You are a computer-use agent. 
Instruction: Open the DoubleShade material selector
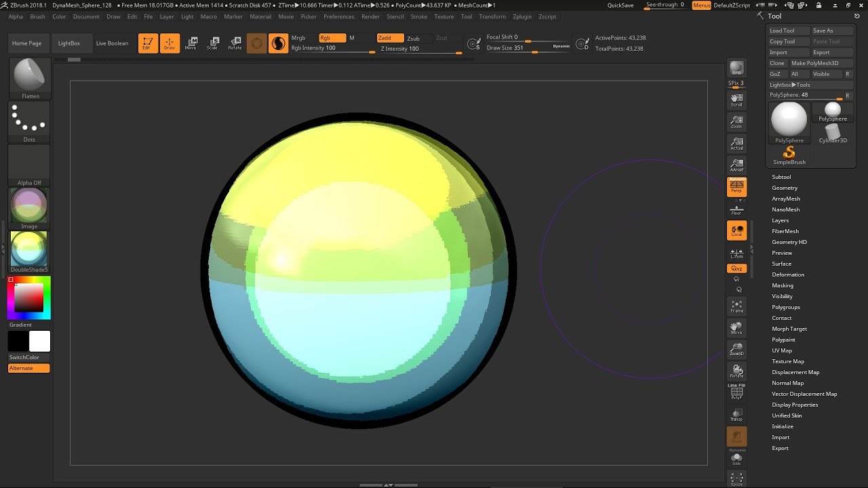click(x=29, y=252)
